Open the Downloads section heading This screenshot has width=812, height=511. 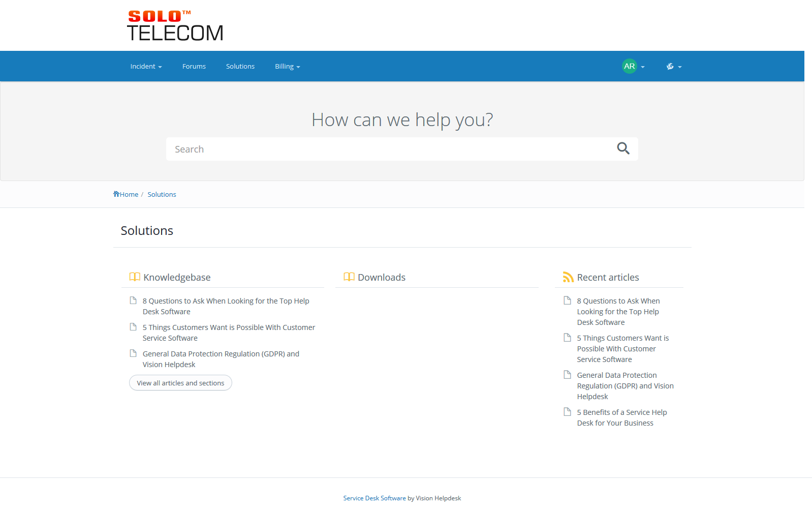coord(381,277)
